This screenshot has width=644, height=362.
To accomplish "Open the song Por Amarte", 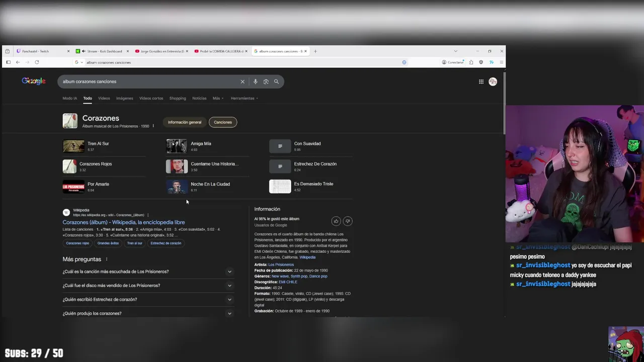I will 104,187.
